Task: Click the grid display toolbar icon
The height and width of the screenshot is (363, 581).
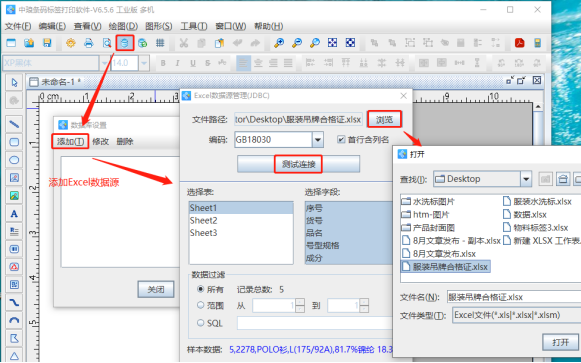Action: [x=160, y=43]
